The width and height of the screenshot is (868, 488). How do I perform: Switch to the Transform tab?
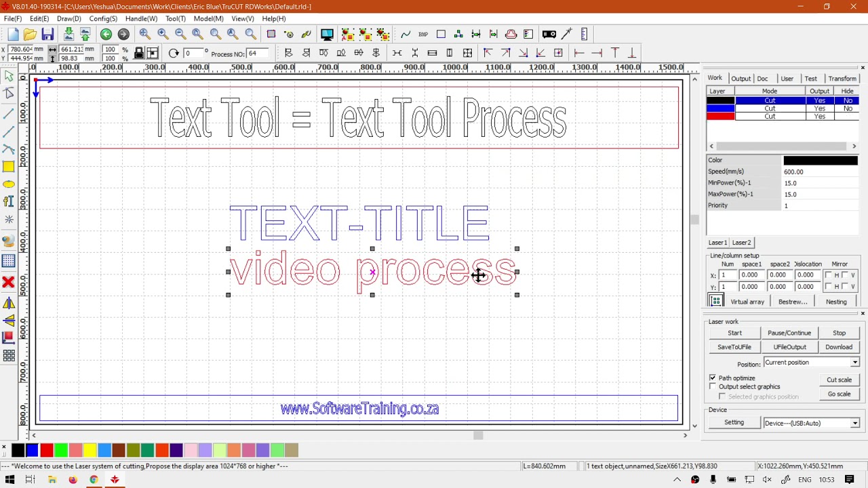pyautogui.click(x=842, y=79)
